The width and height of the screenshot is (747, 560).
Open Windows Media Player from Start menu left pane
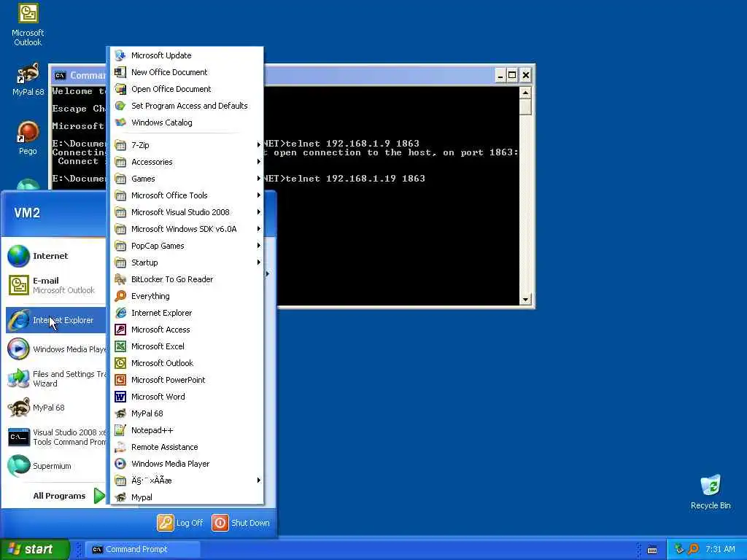pos(55,349)
